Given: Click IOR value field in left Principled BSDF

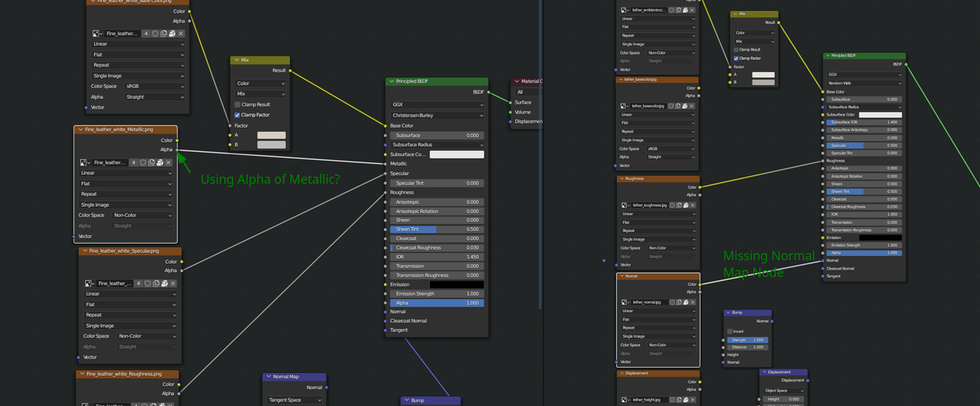Looking at the screenshot, I should click(437, 257).
